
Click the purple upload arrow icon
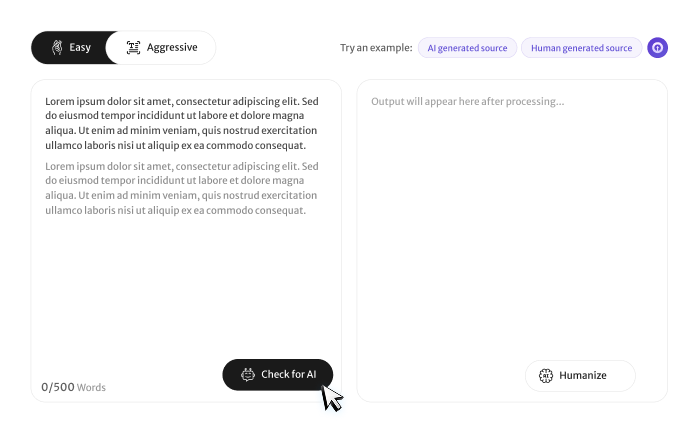pyautogui.click(x=657, y=48)
